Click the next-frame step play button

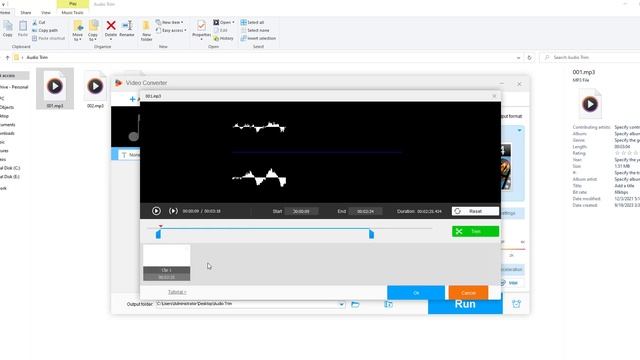tap(173, 211)
